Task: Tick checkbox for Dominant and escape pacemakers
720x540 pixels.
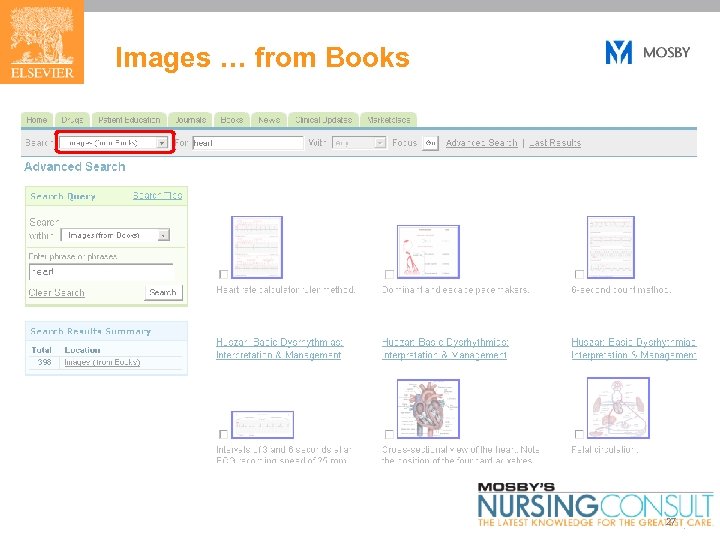Action: [x=389, y=274]
